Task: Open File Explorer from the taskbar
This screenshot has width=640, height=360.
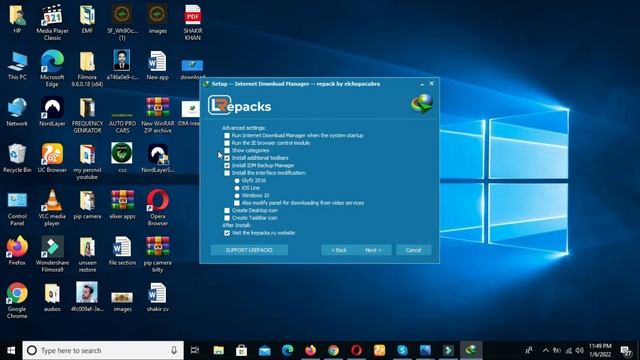Action: pos(219,350)
